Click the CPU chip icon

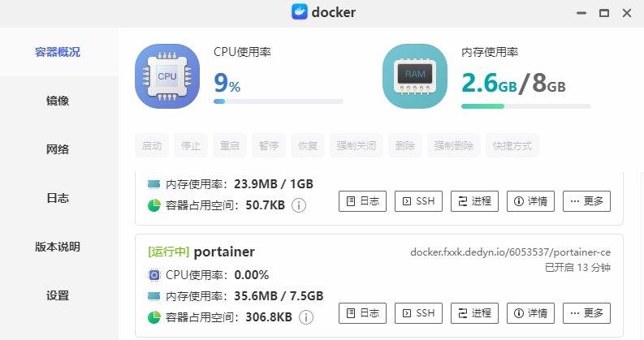(166, 76)
